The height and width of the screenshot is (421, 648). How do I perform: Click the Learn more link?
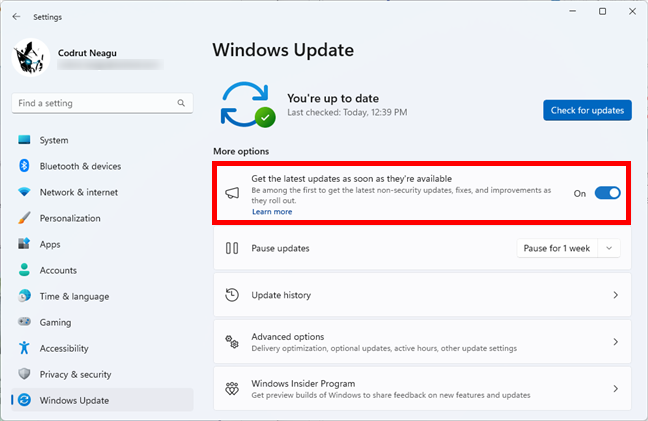click(272, 212)
